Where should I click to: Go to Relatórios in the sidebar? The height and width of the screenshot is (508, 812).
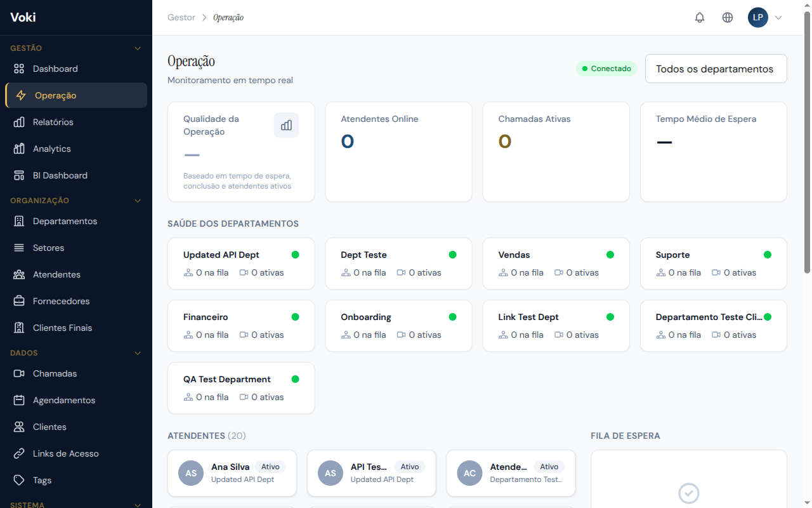[x=53, y=122]
